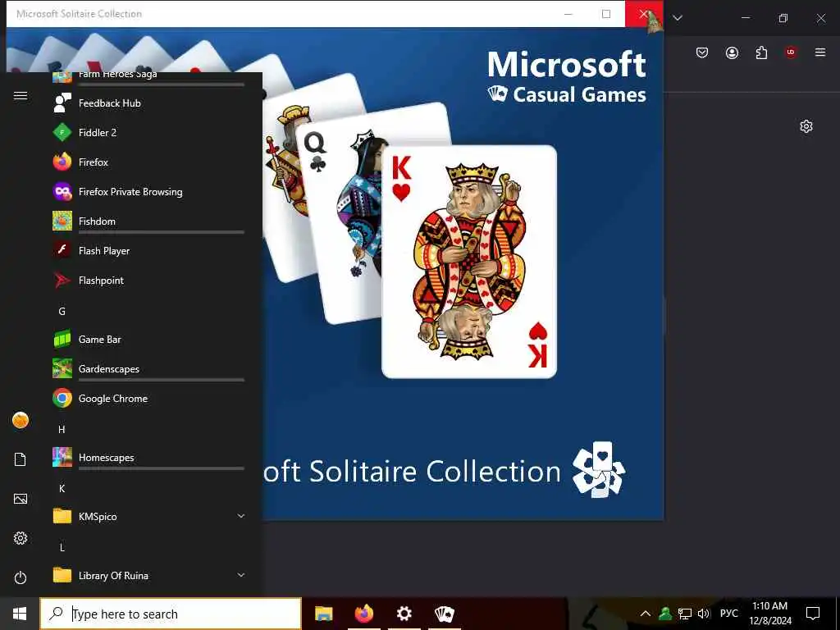Open the Power options in Start

pyautogui.click(x=21, y=577)
